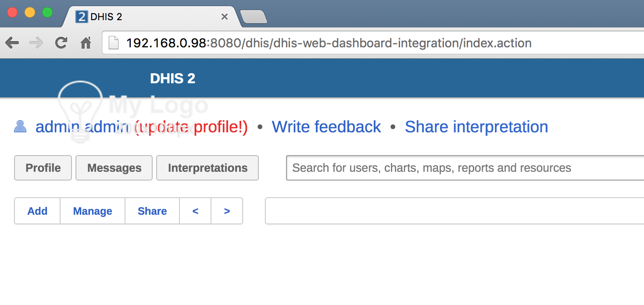The image size is (644, 305).
Task: Click the browser forward arrow
Action: [x=36, y=43]
